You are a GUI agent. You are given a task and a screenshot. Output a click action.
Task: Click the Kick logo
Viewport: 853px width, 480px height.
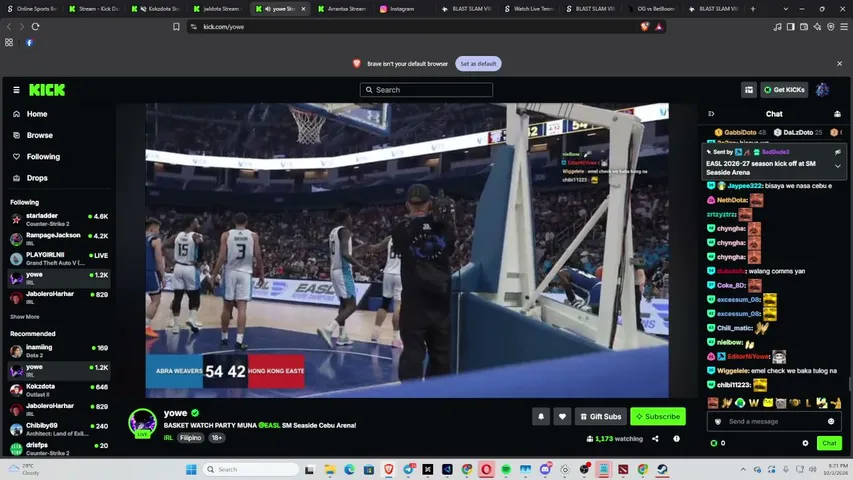pos(47,90)
